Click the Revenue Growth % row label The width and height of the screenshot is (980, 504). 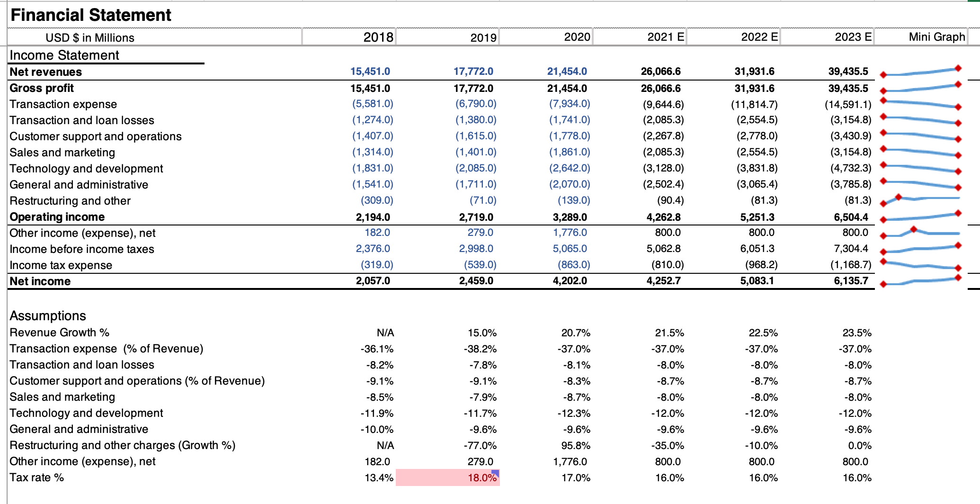click(59, 333)
